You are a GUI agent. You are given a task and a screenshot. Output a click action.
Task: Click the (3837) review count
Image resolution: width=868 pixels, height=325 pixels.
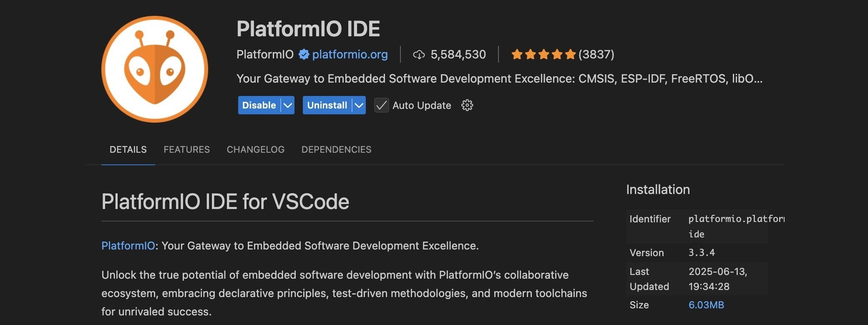tap(596, 54)
